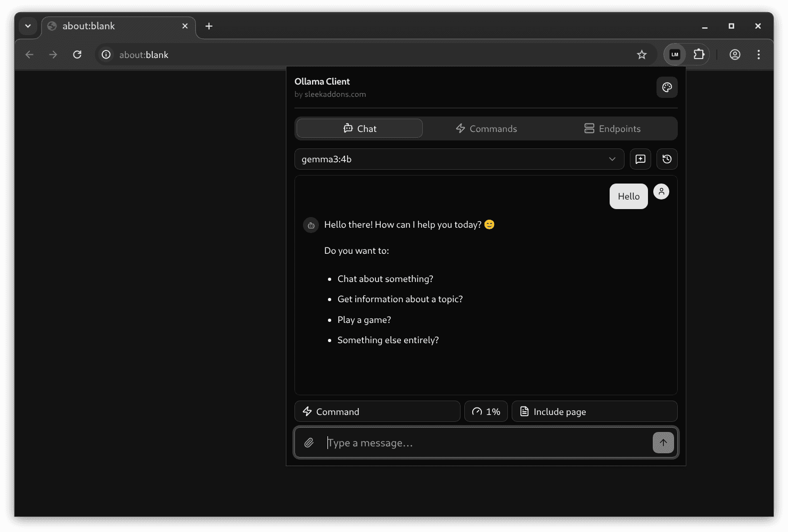The image size is (788, 532).
Task: Focus the Type a message field
Action: click(479, 442)
